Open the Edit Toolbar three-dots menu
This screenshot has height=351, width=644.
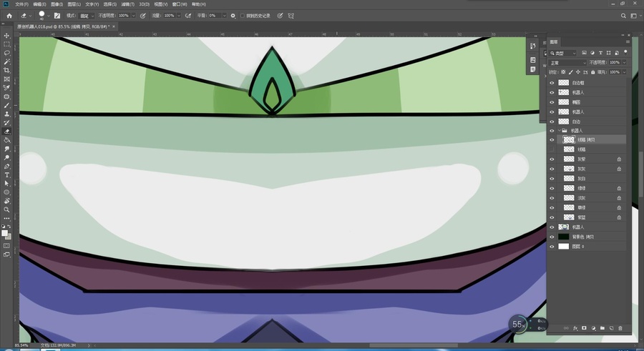point(6,219)
